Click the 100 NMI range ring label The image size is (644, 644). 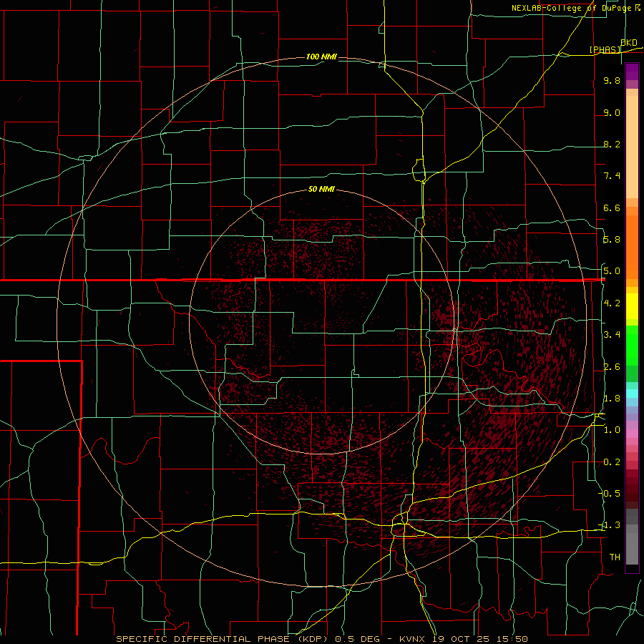(321, 57)
